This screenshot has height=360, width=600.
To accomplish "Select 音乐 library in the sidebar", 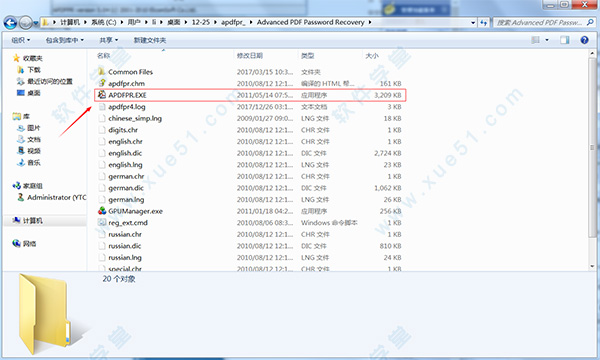I will [x=34, y=163].
